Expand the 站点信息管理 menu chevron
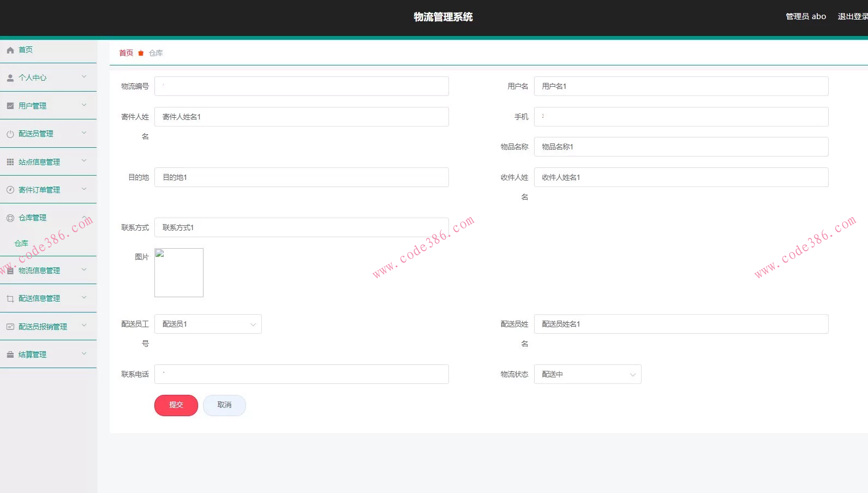Viewport: 868px width, 493px height. coord(84,160)
